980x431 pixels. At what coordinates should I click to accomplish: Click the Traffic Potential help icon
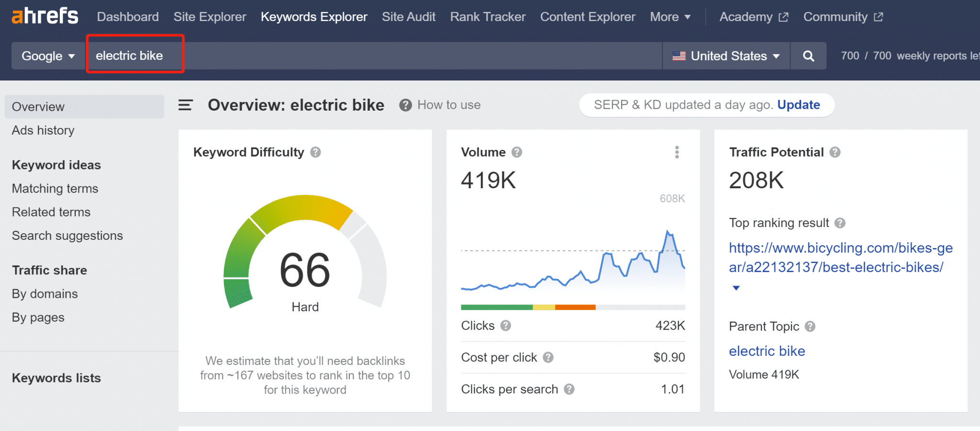(835, 152)
